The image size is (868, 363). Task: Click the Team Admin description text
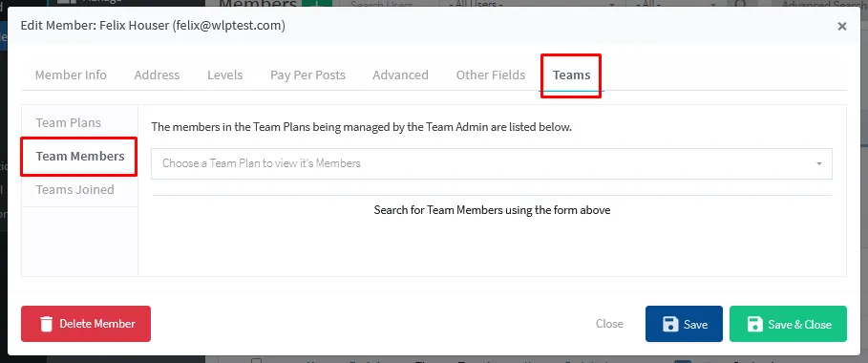361,127
